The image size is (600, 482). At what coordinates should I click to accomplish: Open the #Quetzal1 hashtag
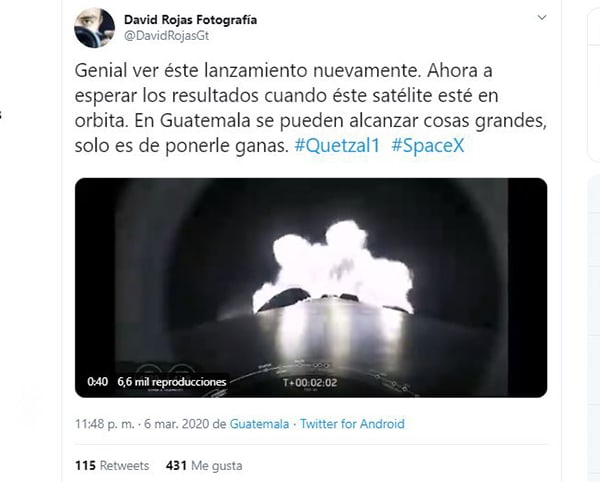[337, 146]
